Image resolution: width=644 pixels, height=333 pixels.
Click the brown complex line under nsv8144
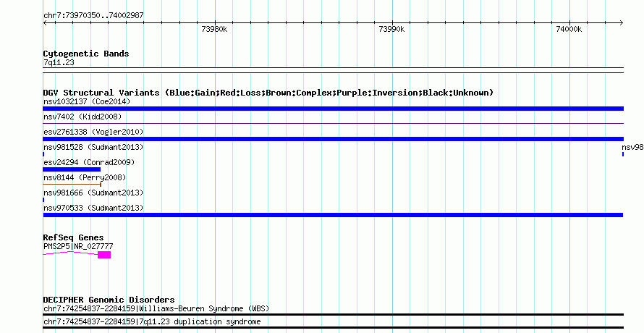(x=72, y=185)
